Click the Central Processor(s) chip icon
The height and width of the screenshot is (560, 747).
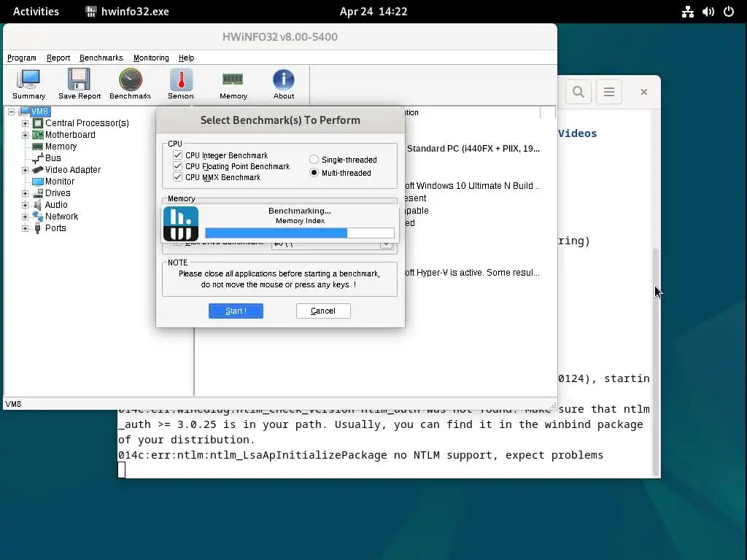[38, 123]
